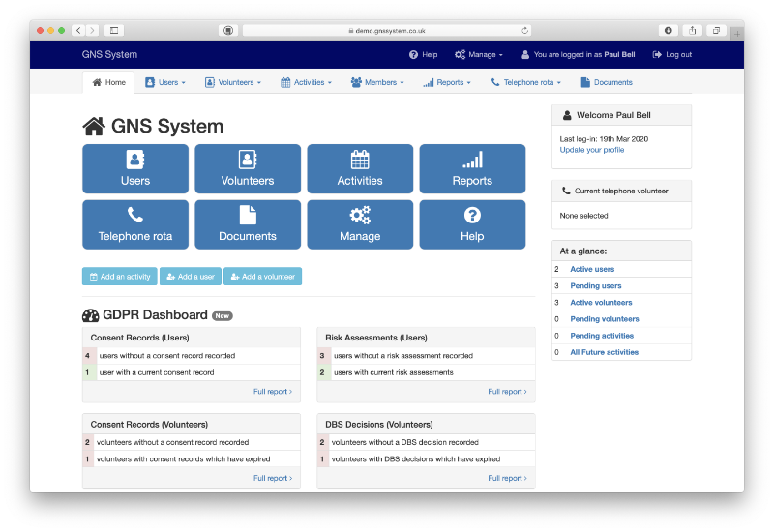This screenshot has height=532, width=774.
Task: Open the Activities calendar tile
Action: tap(360, 169)
